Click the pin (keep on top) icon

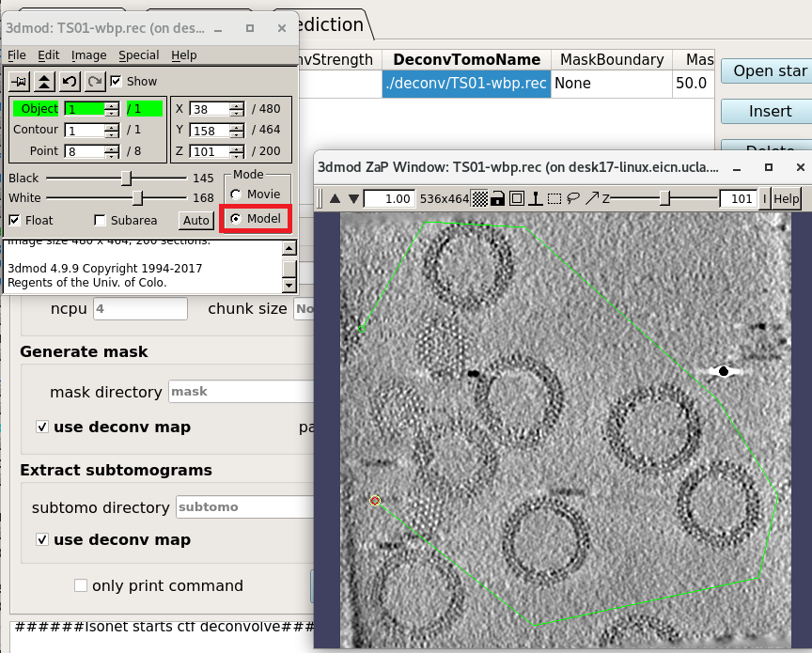point(19,82)
